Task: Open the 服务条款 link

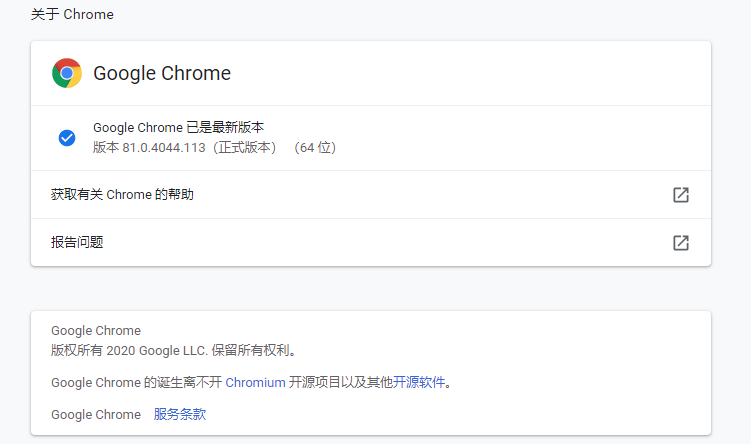Action: point(180,414)
